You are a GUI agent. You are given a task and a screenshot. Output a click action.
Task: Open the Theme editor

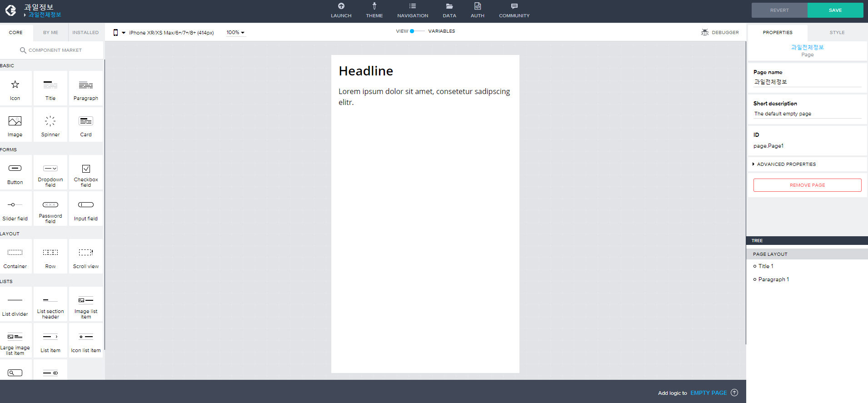click(x=374, y=10)
